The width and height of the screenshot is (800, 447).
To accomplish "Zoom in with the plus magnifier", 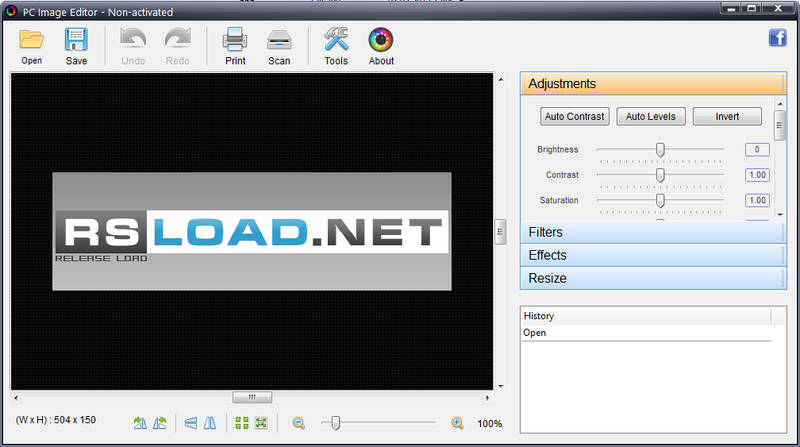I will click(458, 423).
